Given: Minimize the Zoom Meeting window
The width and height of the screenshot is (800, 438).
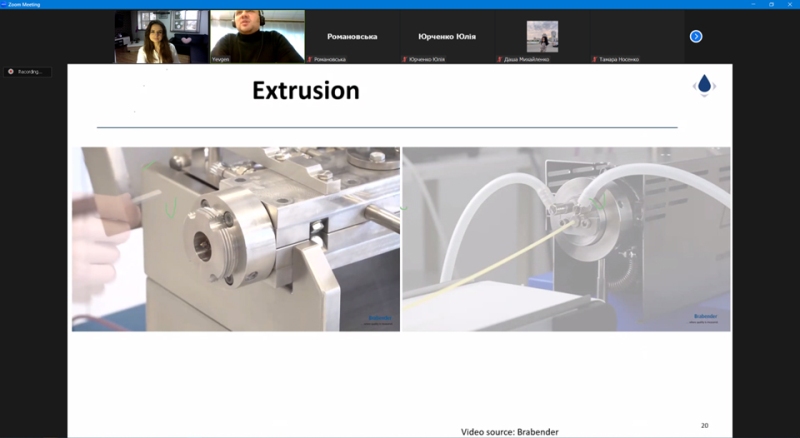Looking at the screenshot, I should click(x=753, y=4).
